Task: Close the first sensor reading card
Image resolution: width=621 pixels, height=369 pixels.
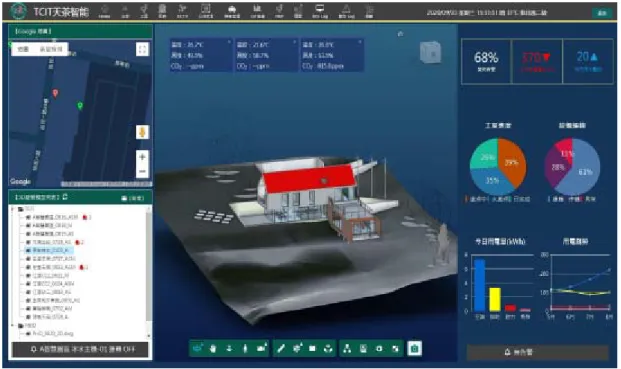Action: pyautogui.click(x=229, y=42)
